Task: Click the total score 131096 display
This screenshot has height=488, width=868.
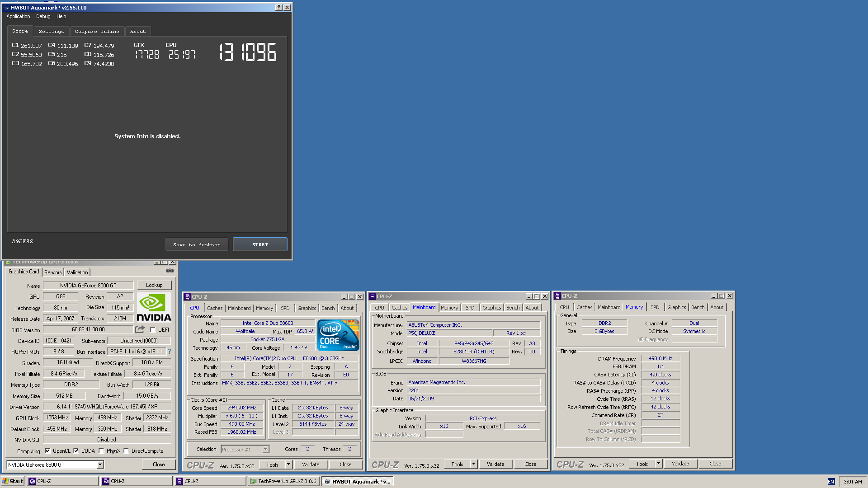Action: (248, 52)
